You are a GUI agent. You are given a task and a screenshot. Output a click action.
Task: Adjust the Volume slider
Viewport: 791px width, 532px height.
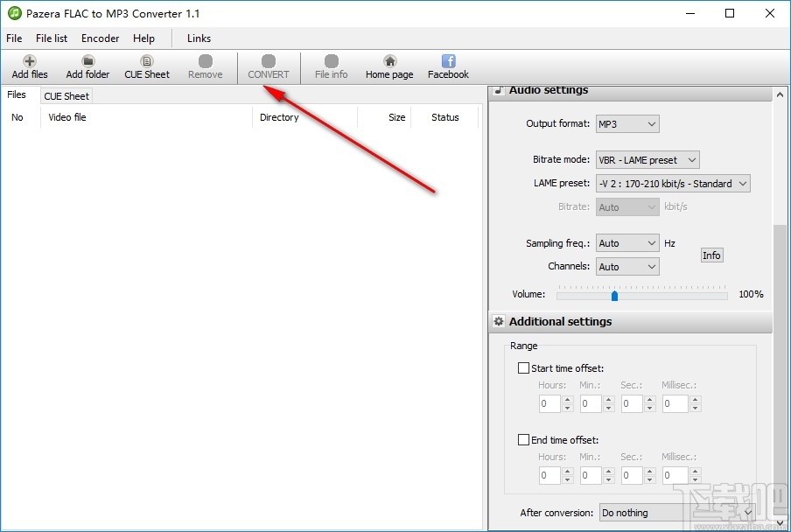coord(613,295)
